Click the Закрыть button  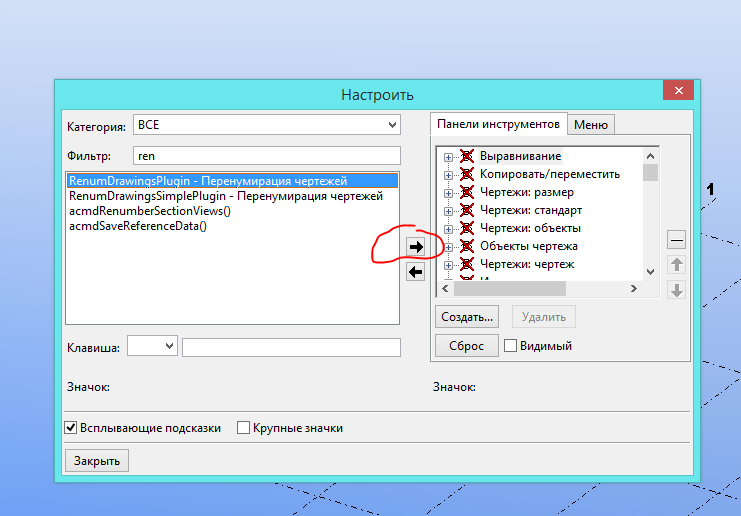click(97, 461)
